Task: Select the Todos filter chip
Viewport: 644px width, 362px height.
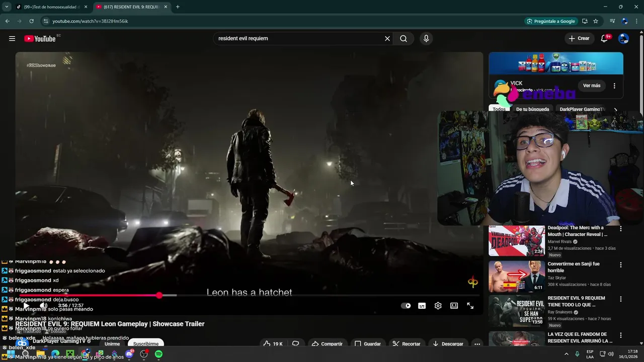Action: [x=499, y=109]
